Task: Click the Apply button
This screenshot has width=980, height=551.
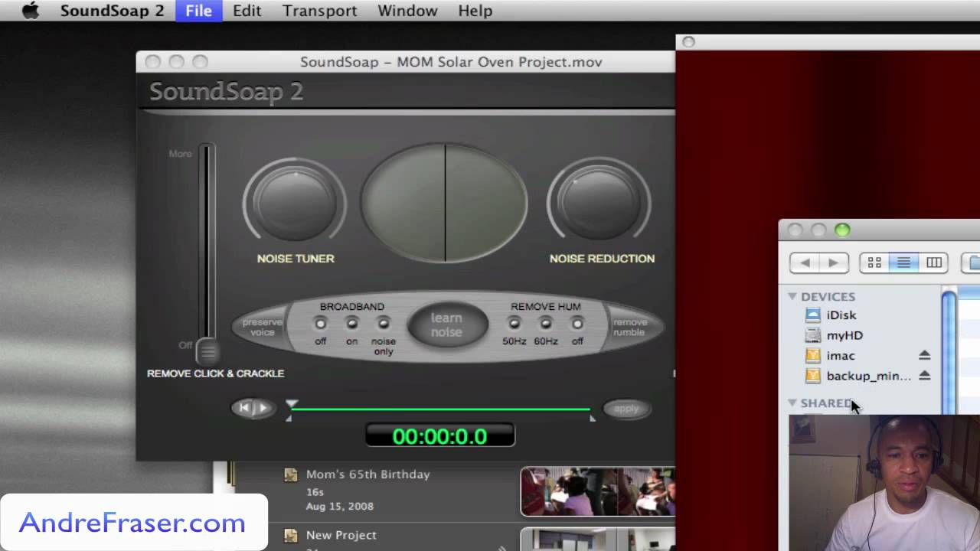Action: (626, 409)
